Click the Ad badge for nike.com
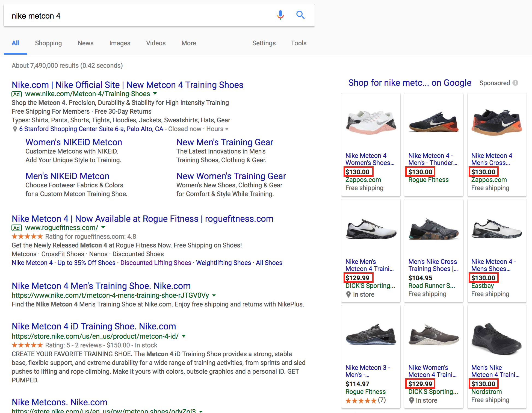This screenshot has height=413, width=532. point(17,94)
